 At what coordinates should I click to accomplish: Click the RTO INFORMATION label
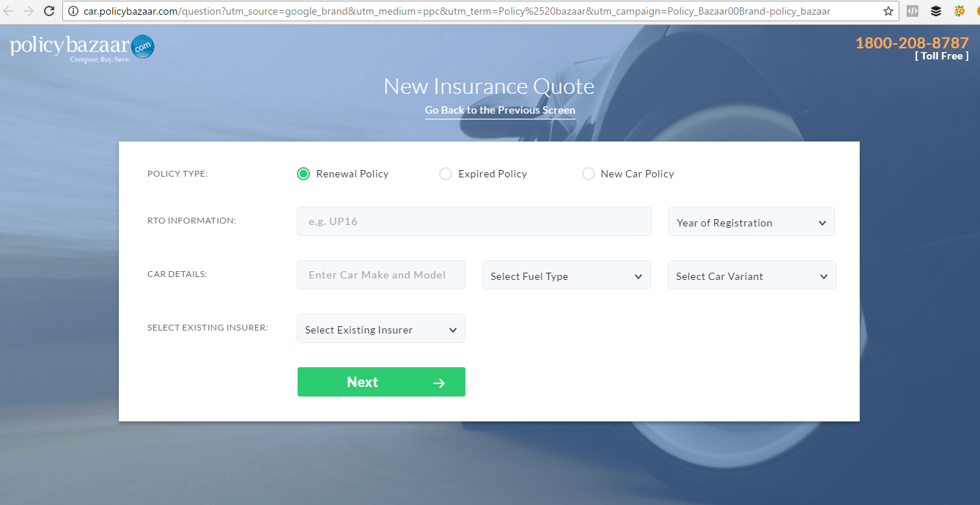(x=191, y=221)
